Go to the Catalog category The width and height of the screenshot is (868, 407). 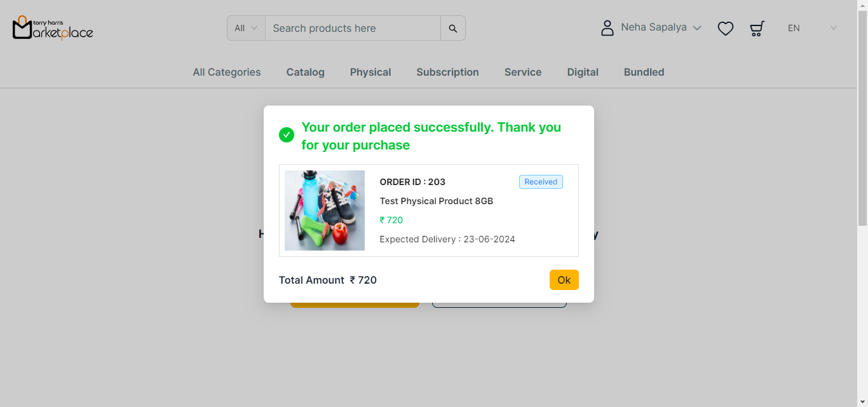[x=306, y=72]
